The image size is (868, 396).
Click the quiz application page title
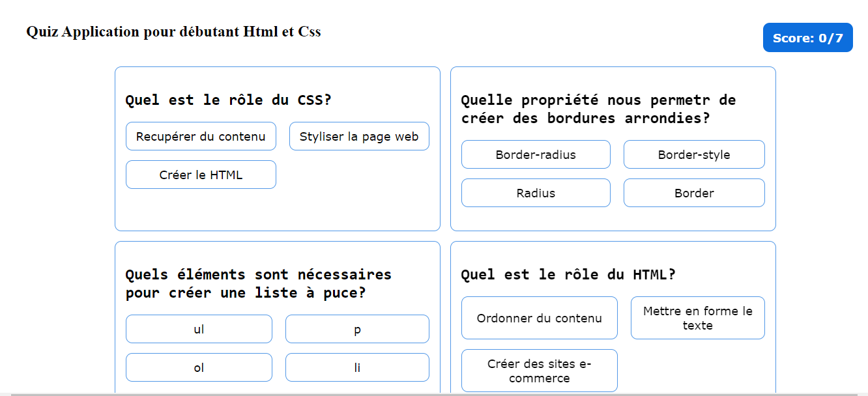click(173, 31)
